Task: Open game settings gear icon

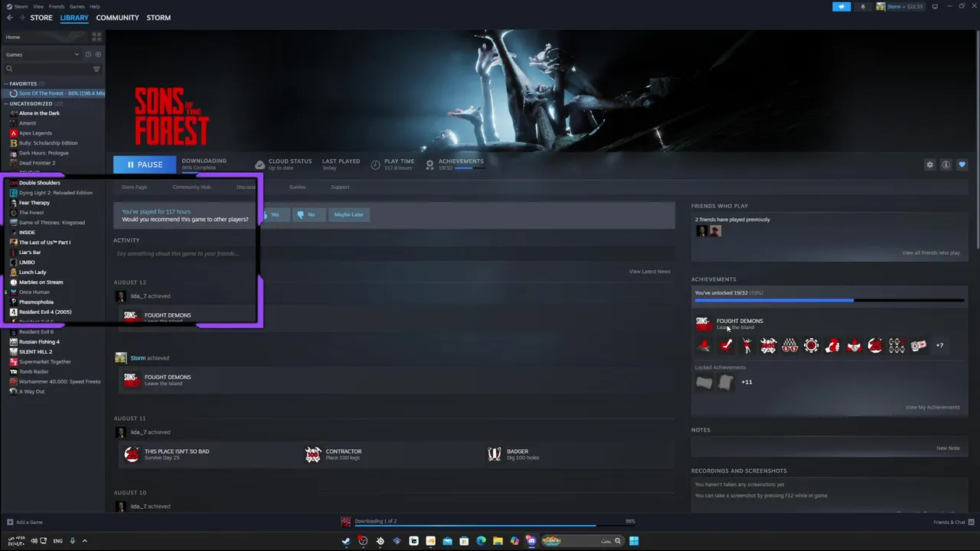Action: (929, 165)
